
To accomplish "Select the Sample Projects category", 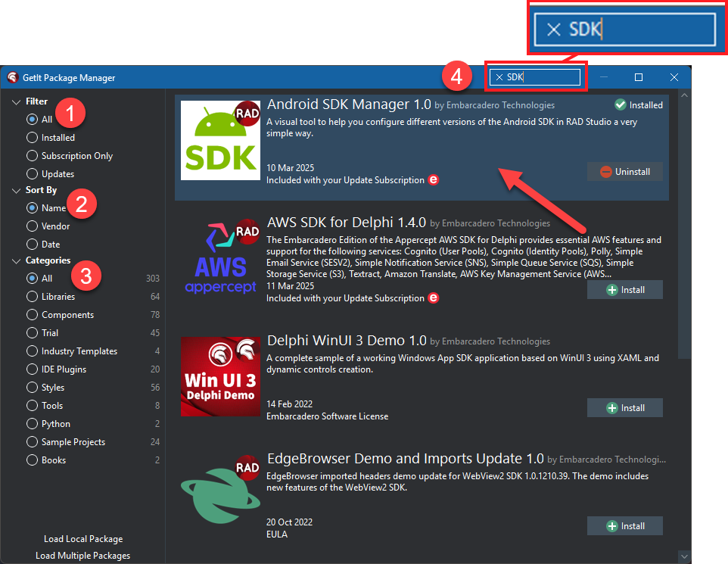I will (x=66, y=441).
